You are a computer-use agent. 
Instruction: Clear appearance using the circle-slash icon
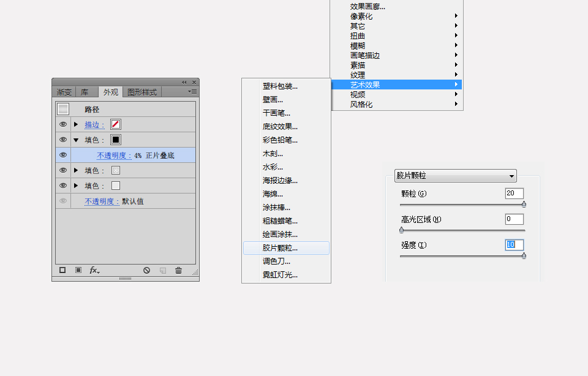point(146,270)
